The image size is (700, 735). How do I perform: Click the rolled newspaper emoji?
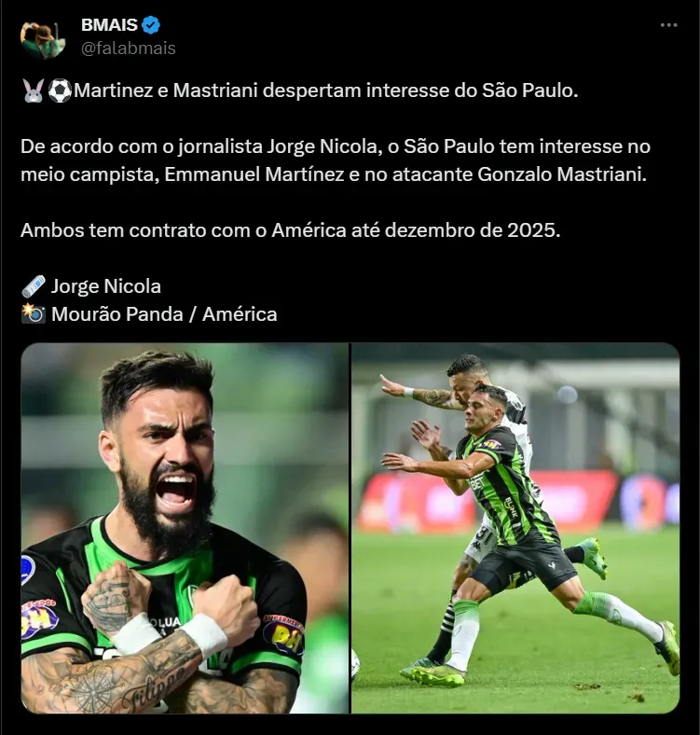[x=34, y=286]
